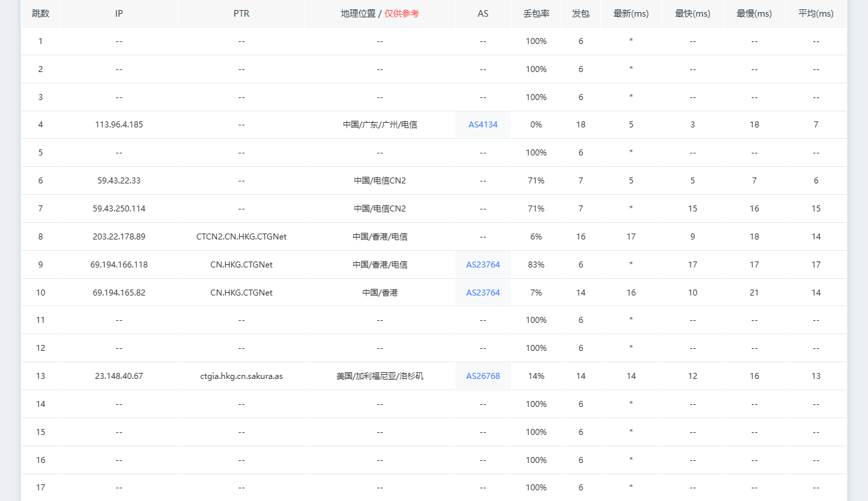The width and height of the screenshot is (868, 501).
Task: Click the 丢包率 column header
Action: coord(536,13)
